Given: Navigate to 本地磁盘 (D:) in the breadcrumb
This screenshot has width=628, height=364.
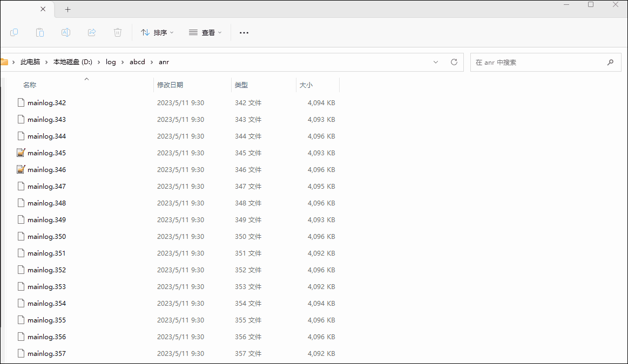Looking at the screenshot, I should coord(73,62).
